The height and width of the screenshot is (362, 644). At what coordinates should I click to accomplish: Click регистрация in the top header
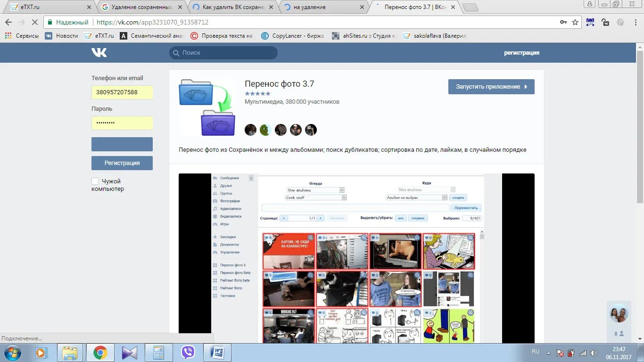[521, 53]
